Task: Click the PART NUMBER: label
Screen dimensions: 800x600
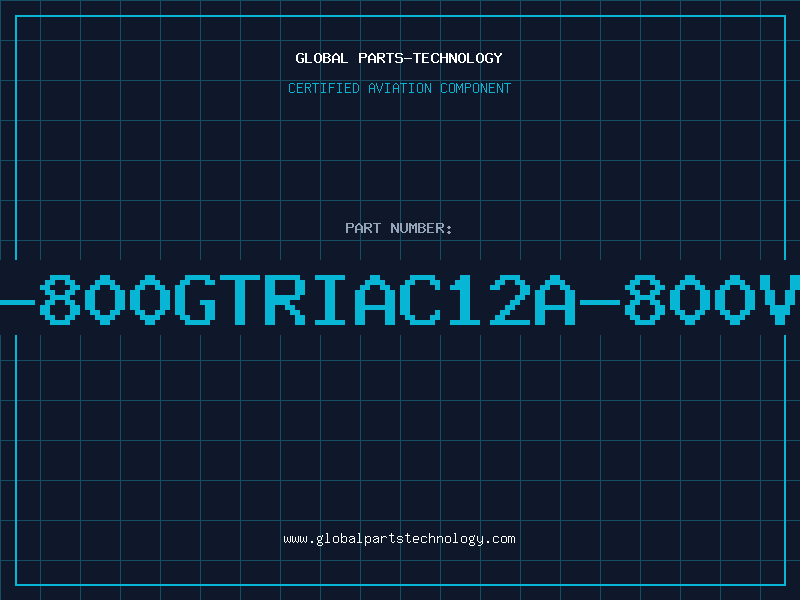Action: pyautogui.click(x=399, y=228)
